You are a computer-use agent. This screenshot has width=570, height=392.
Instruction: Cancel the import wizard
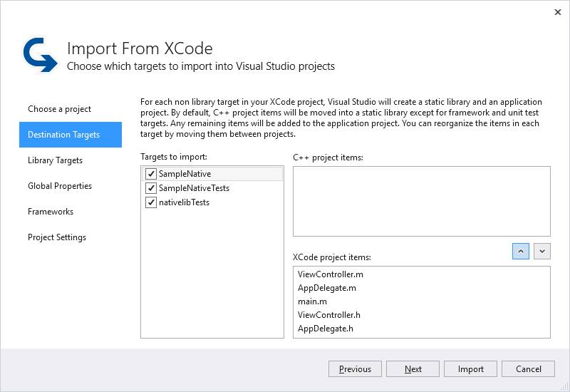pos(528,369)
